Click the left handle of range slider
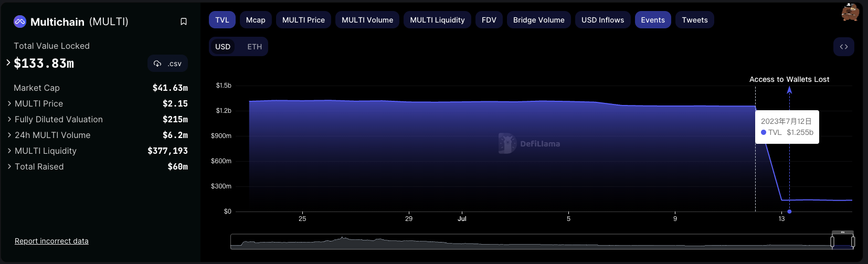868x264 pixels. [832, 241]
